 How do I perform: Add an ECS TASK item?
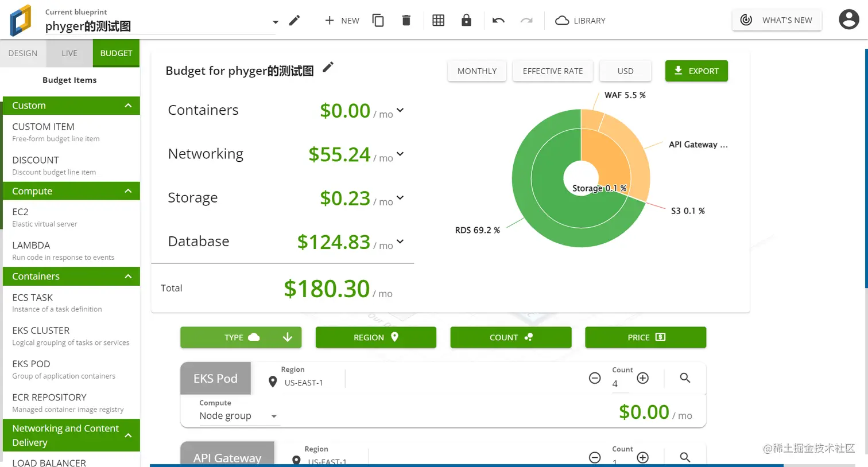pyautogui.click(x=71, y=302)
